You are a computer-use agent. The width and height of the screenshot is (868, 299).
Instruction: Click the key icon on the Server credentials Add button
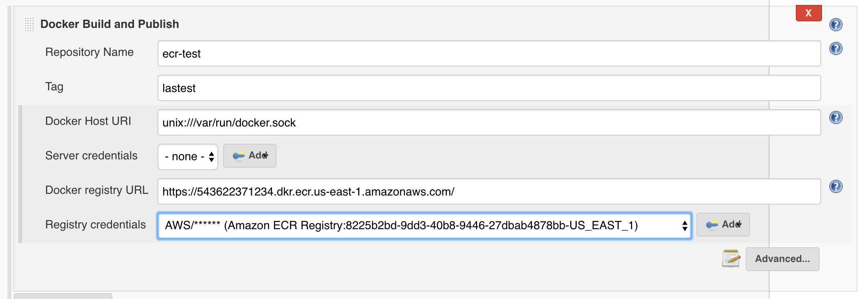(x=239, y=156)
